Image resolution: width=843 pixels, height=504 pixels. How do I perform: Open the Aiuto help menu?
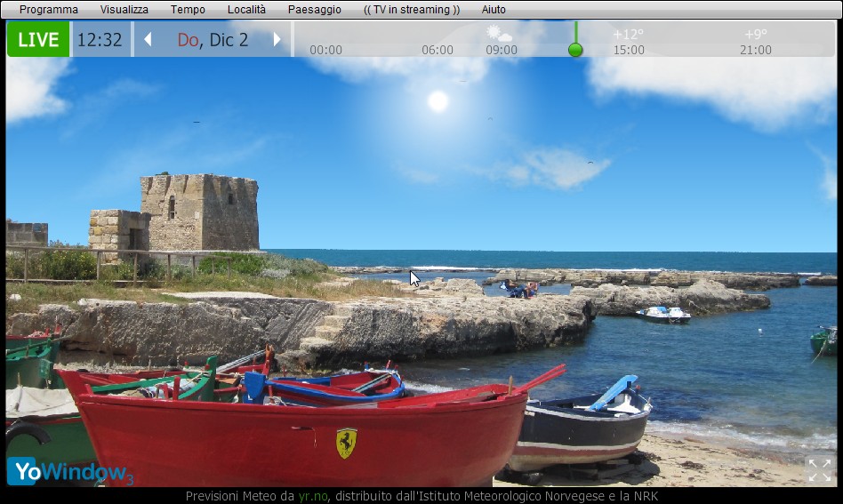tap(494, 10)
